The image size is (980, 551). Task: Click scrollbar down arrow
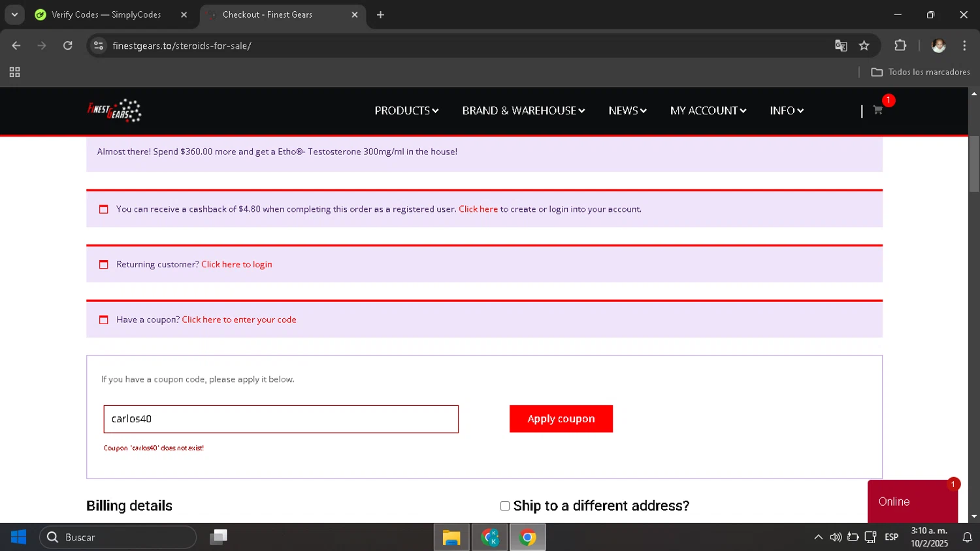pos(974,516)
